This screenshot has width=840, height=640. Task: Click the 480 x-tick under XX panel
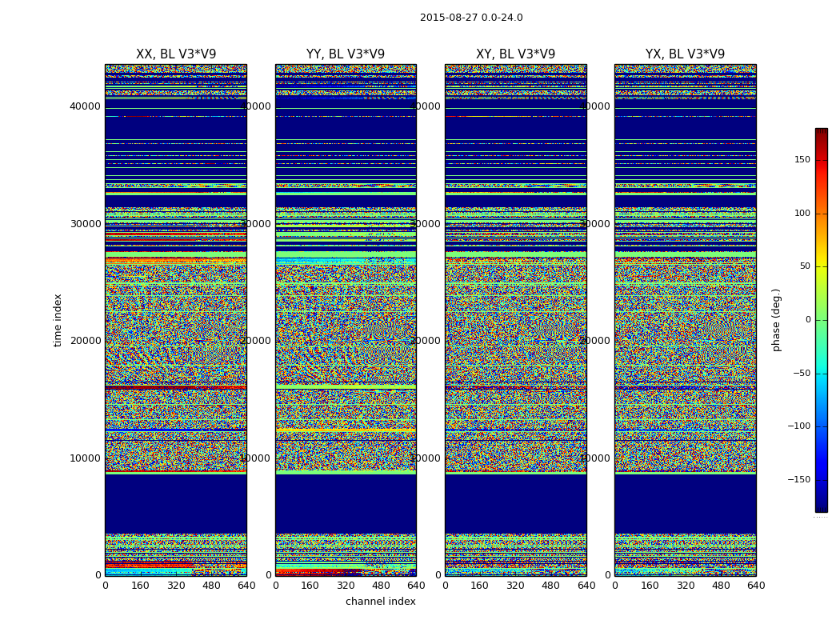[x=211, y=586]
